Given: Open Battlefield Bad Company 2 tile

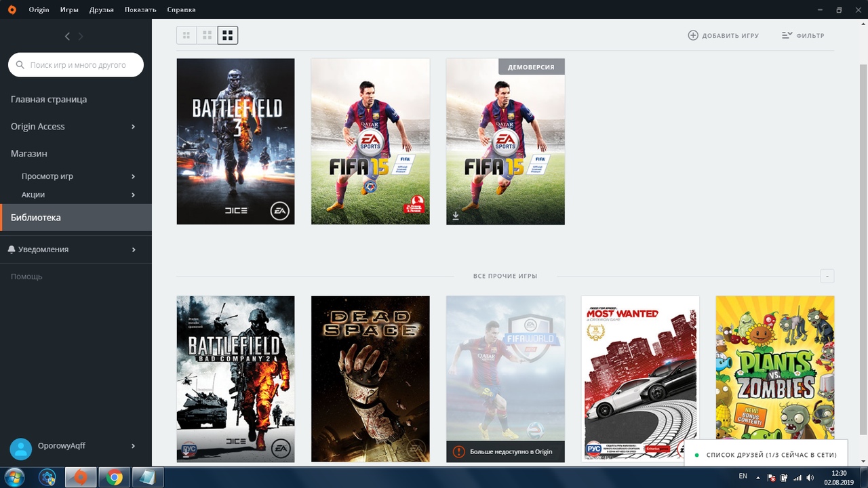Looking at the screenshot, I should click(235, 379).
